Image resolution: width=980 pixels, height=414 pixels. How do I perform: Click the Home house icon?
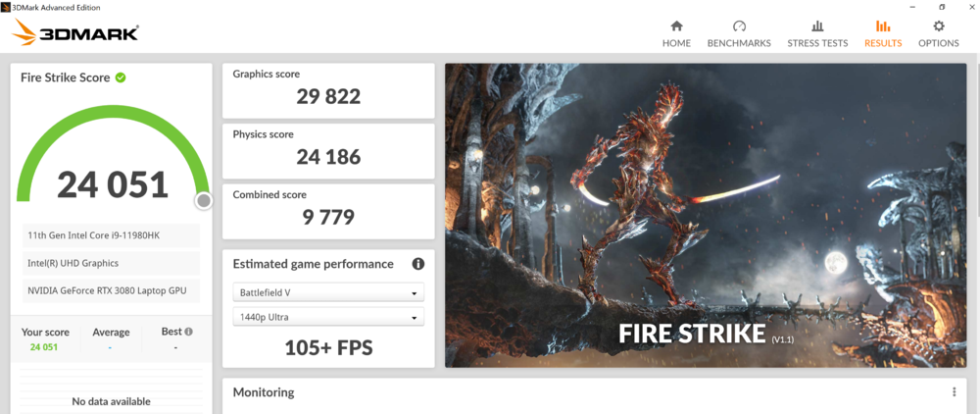(676, 26)
